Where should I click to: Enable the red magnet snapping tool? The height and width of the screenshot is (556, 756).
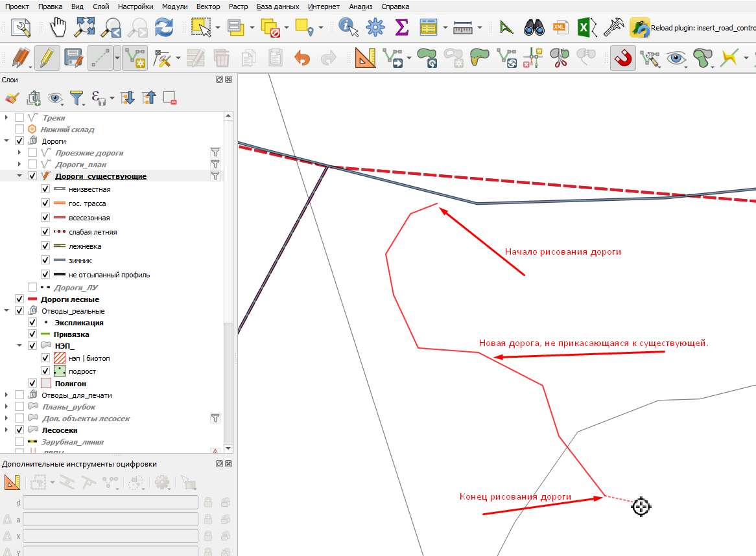click(623, 58)
